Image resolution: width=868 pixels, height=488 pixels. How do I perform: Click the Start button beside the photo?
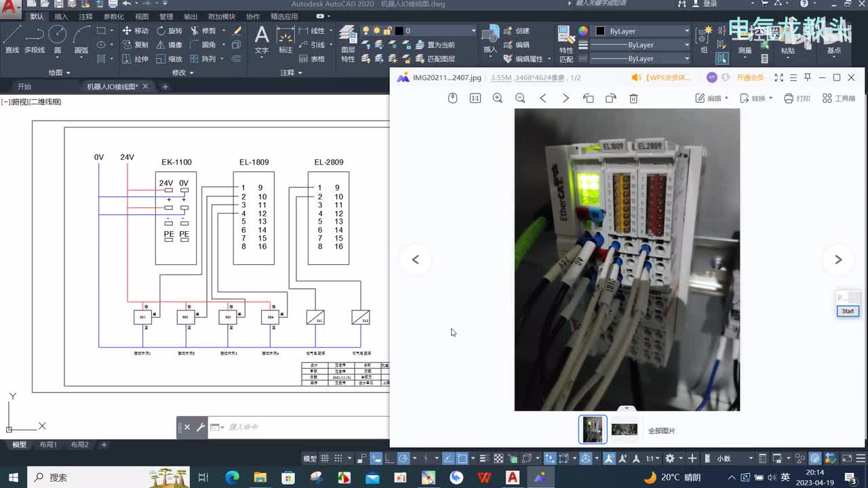tap(848, 311)
